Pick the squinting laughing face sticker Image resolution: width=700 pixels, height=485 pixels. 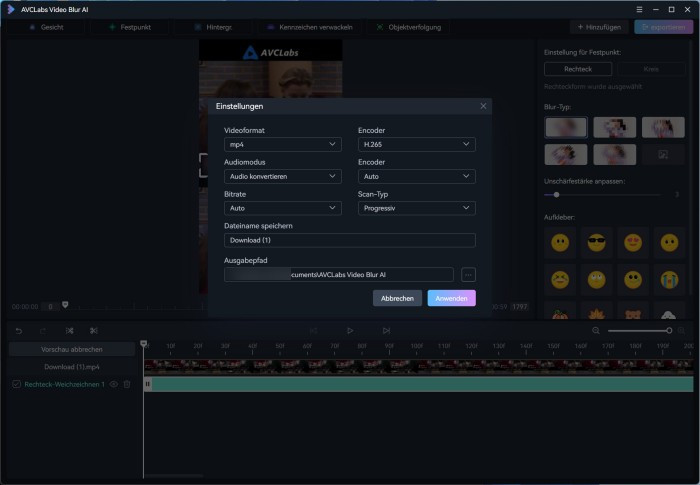point(560,280)
